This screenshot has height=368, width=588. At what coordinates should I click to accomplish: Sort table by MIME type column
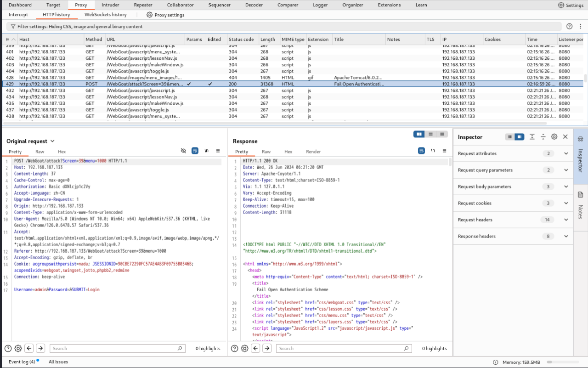coord(293,40)
